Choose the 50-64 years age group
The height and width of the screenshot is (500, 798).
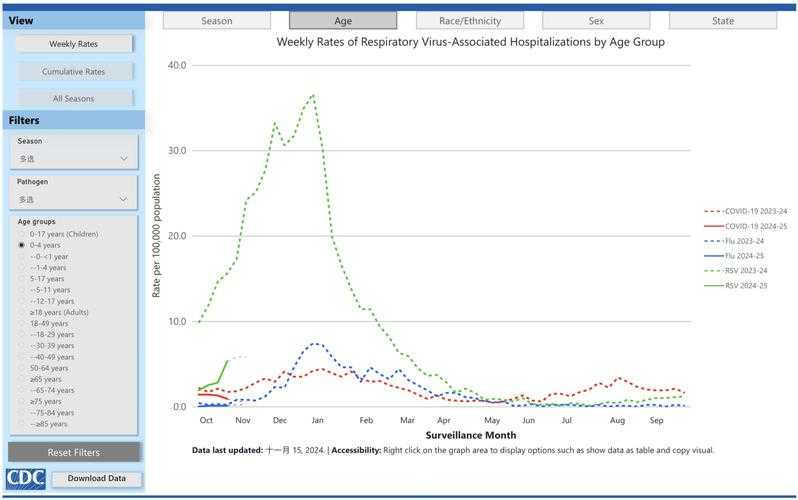tap(22, 369)
